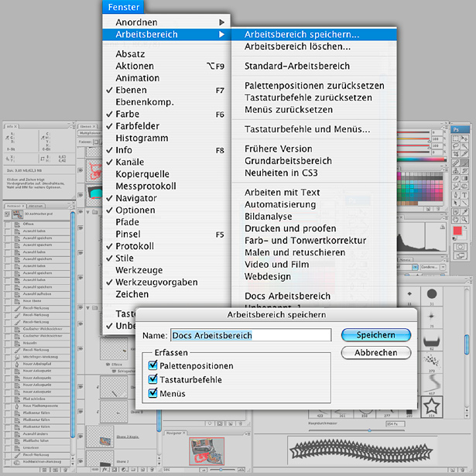Expand the Anordnen submenu arrow
Screen dimensions: 476x476
click(222, 22)
